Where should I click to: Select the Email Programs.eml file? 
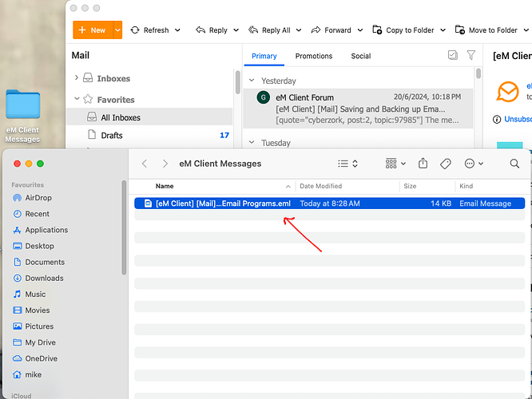[329, 203]
